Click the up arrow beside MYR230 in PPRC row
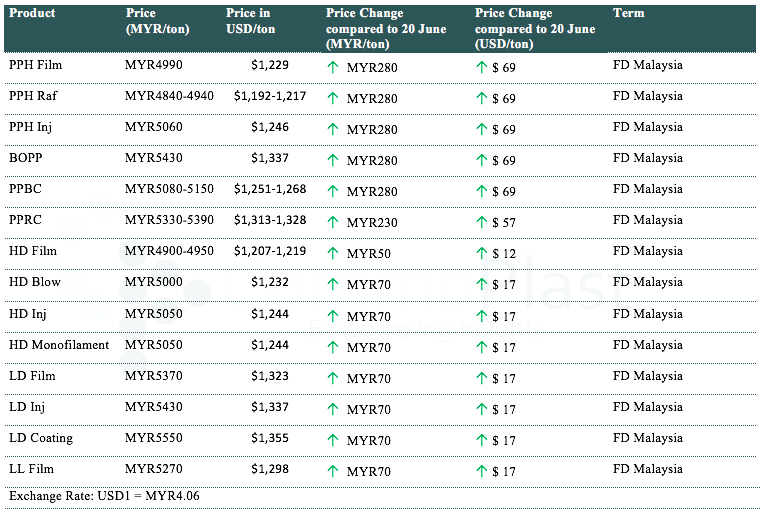This screenshot has width=766, height=517. pyautogui.click(x=333, y=222)
